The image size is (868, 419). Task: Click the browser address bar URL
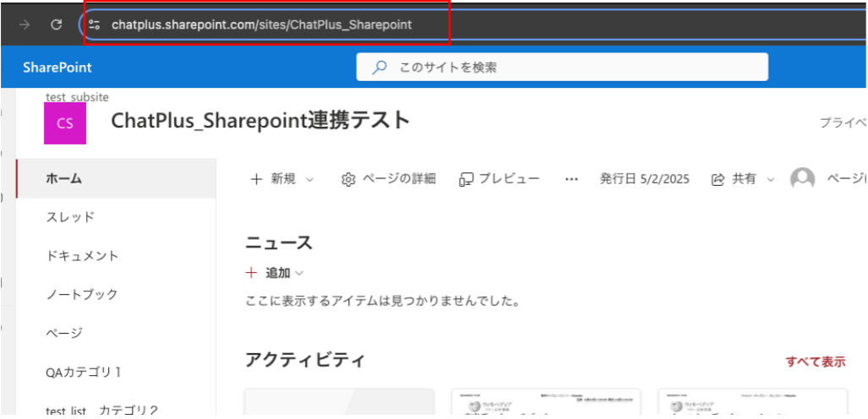click(x=262, y=24)
